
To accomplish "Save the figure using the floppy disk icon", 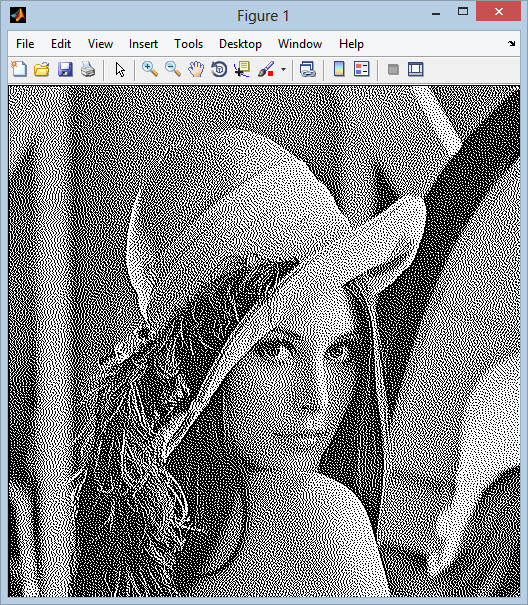I will tap(65, 69).
